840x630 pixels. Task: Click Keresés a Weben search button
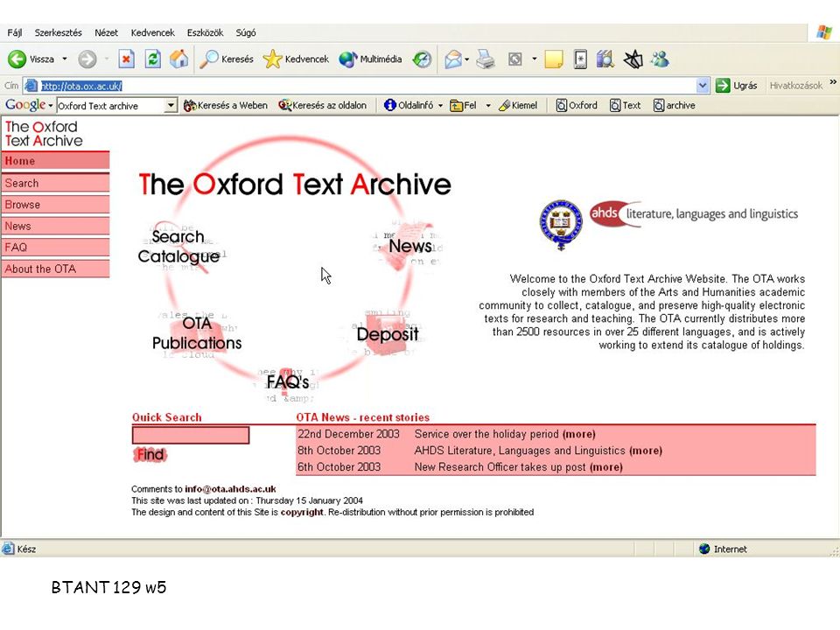pyautogui.click(x=225, y=106)
